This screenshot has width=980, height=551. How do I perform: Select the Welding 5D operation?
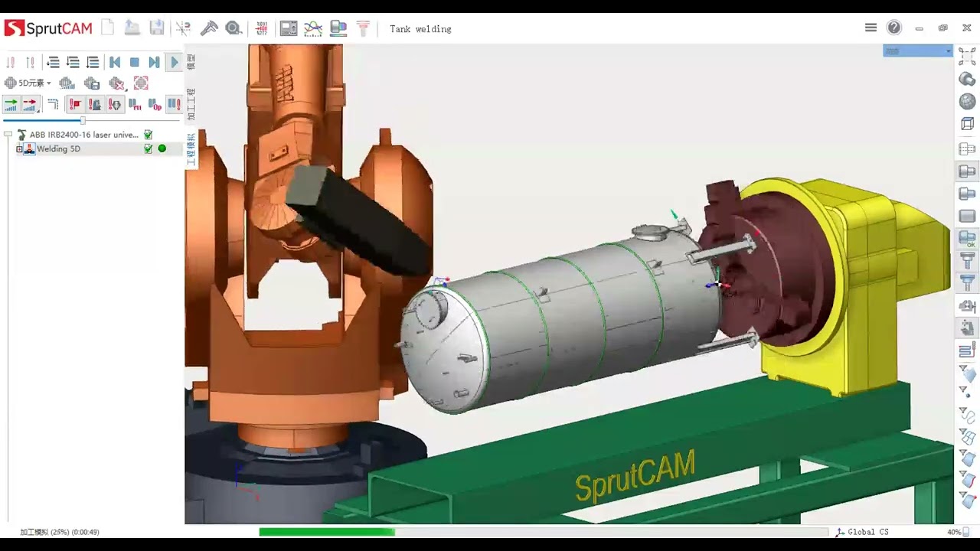[58, 149]
